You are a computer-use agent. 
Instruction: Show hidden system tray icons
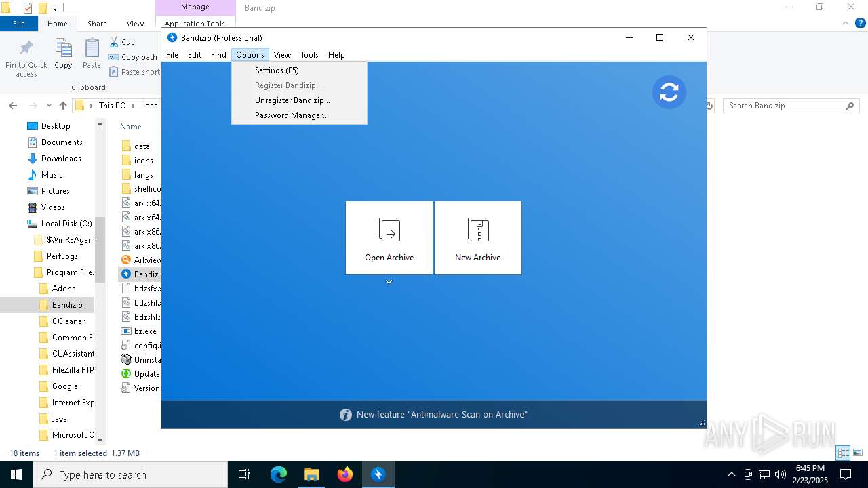(731, 474)
